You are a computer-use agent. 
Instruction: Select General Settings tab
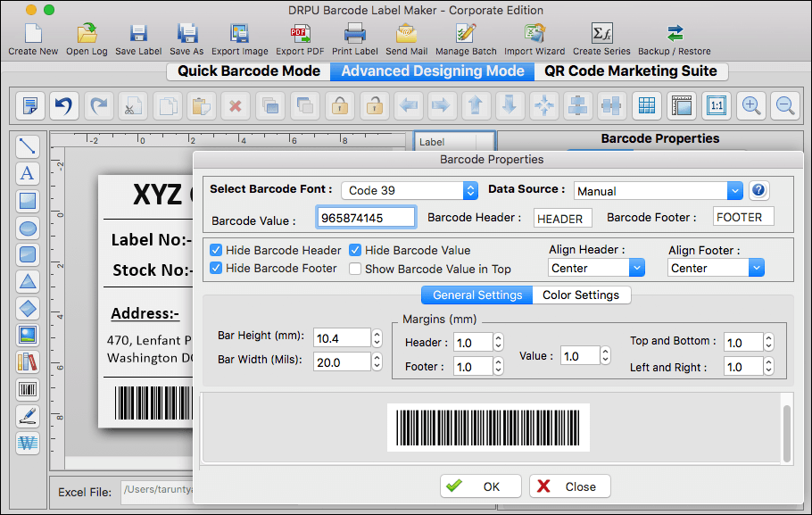(x=477, y=295)
